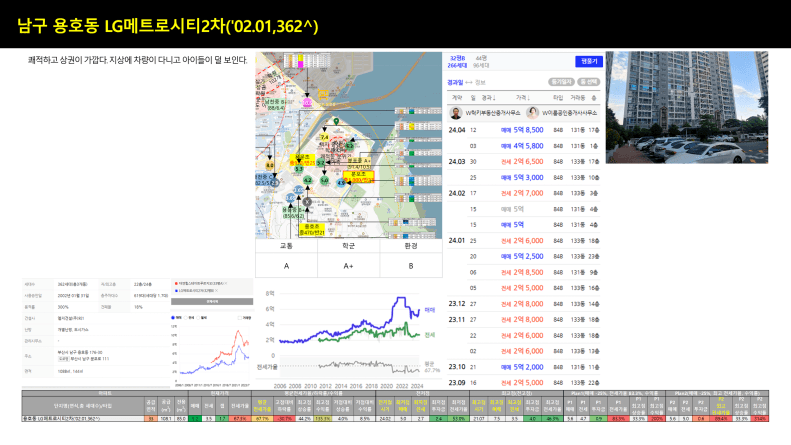Select the 32평B 266세대 unit type tab
Viewport: 791px width, 445px height.
(x=457, y=62)
